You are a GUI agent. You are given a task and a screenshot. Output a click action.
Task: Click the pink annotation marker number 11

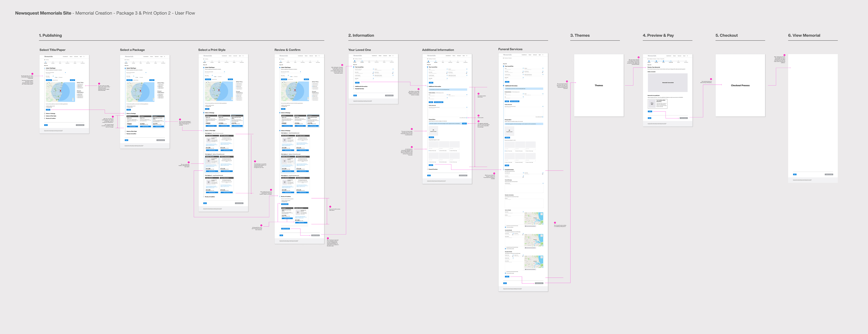click(419, 89)
